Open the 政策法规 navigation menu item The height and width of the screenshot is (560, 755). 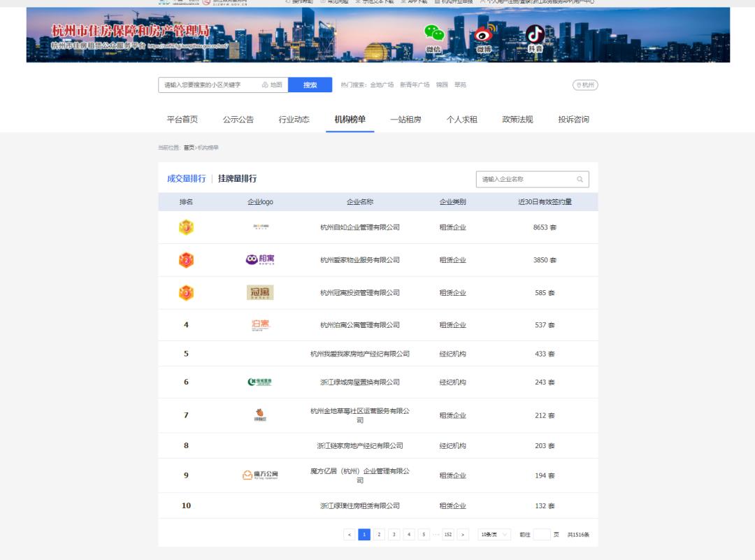coord(517,120)
